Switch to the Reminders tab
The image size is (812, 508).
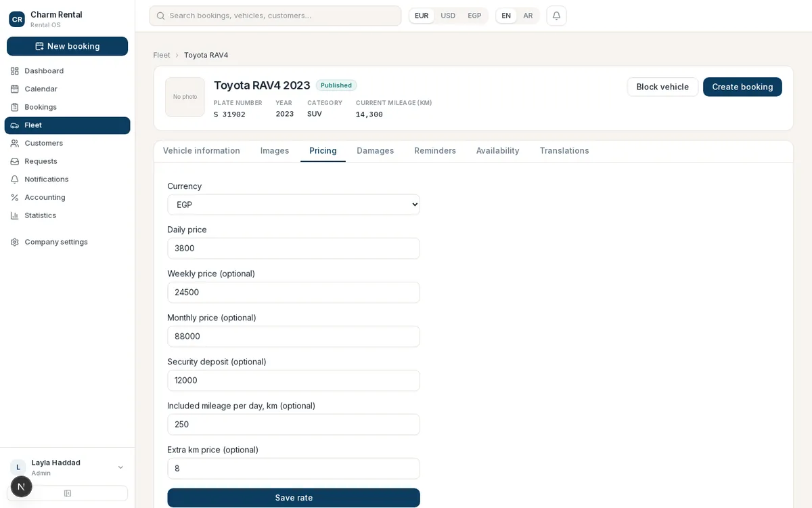[435, 151]
